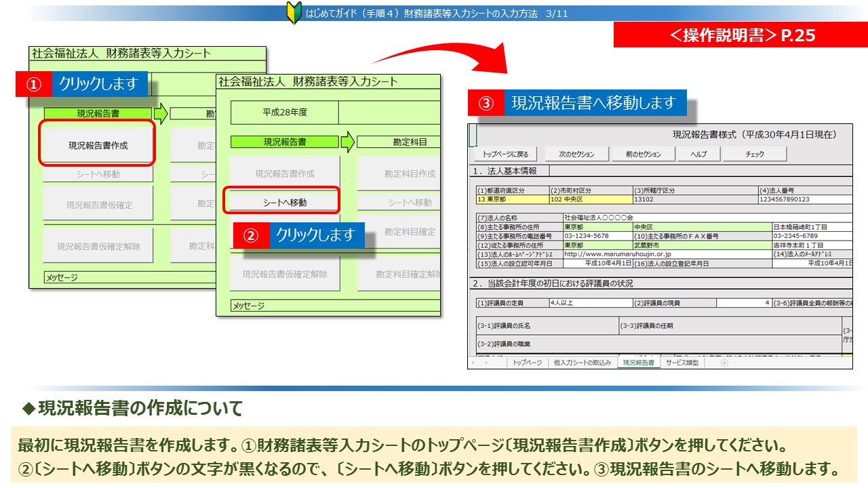Click メッセージ box in front sheet
The width and height of the screenshot is (868, 488).
(x=335, y=306)
